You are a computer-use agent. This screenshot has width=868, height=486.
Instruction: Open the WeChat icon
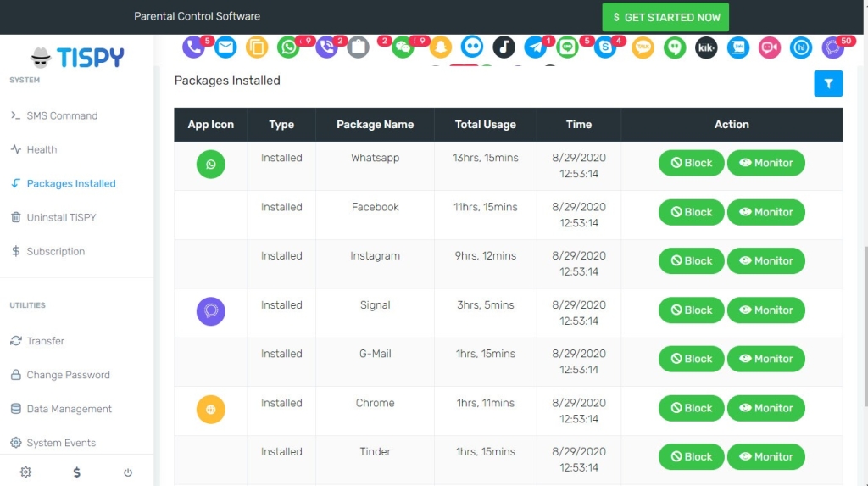(x=403, y=47)
